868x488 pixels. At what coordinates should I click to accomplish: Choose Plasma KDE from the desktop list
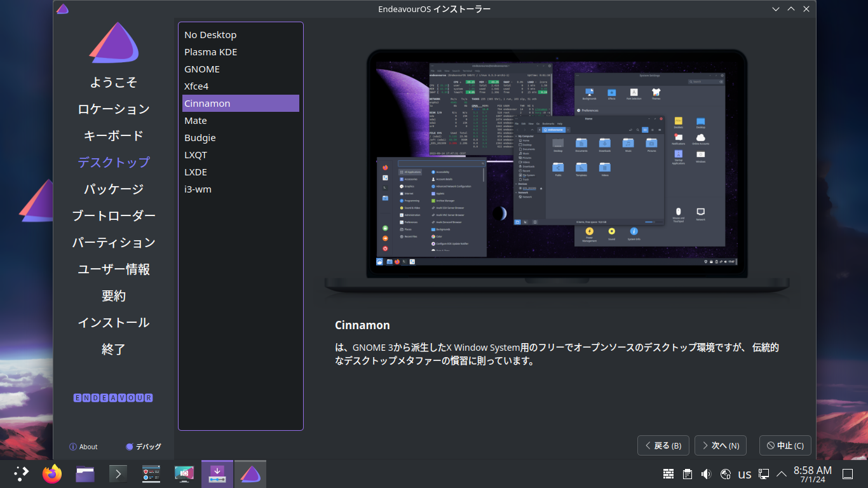[x=241, y=52]
